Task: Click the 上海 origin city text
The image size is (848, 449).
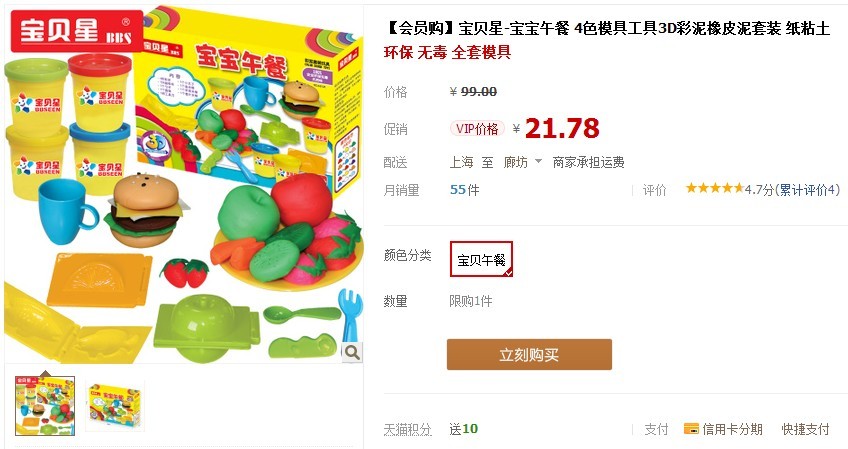Action: 461,162
